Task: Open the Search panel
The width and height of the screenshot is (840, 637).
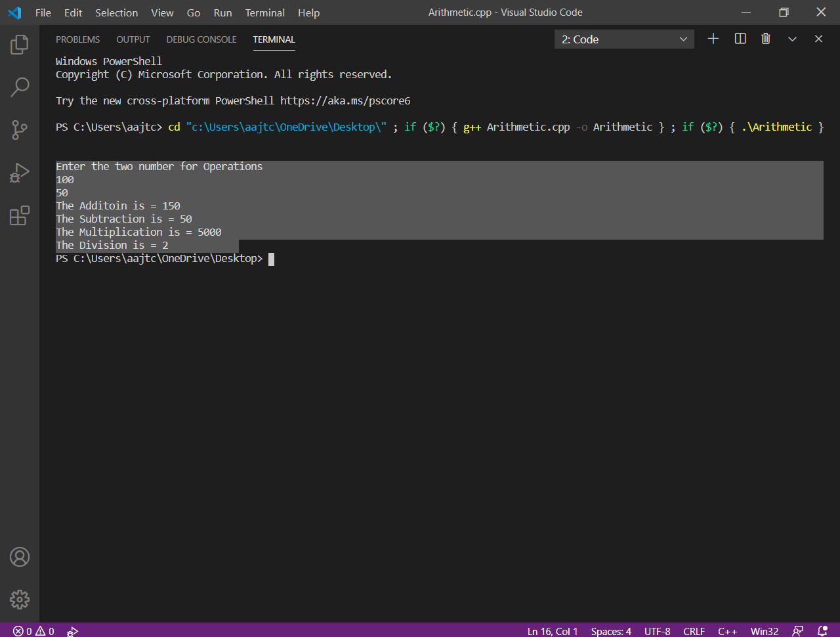Action: click(20, 87)
